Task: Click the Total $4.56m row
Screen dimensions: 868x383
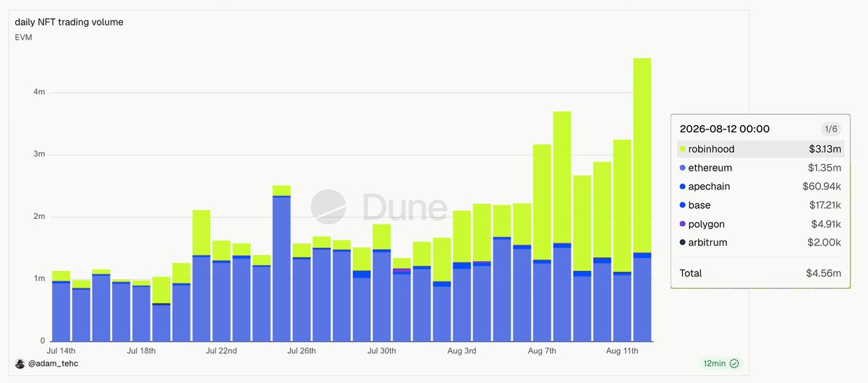Action: [761, 274]
